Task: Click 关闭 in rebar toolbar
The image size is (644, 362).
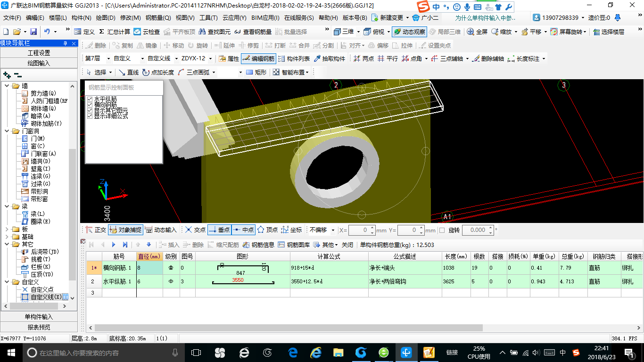Action: click(347, 245)
